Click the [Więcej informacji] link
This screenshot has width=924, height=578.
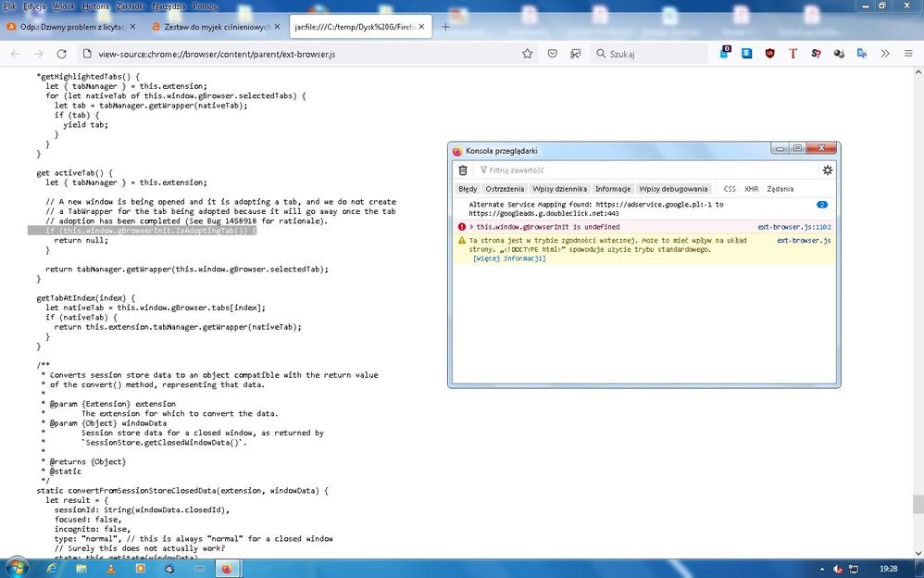509,258
